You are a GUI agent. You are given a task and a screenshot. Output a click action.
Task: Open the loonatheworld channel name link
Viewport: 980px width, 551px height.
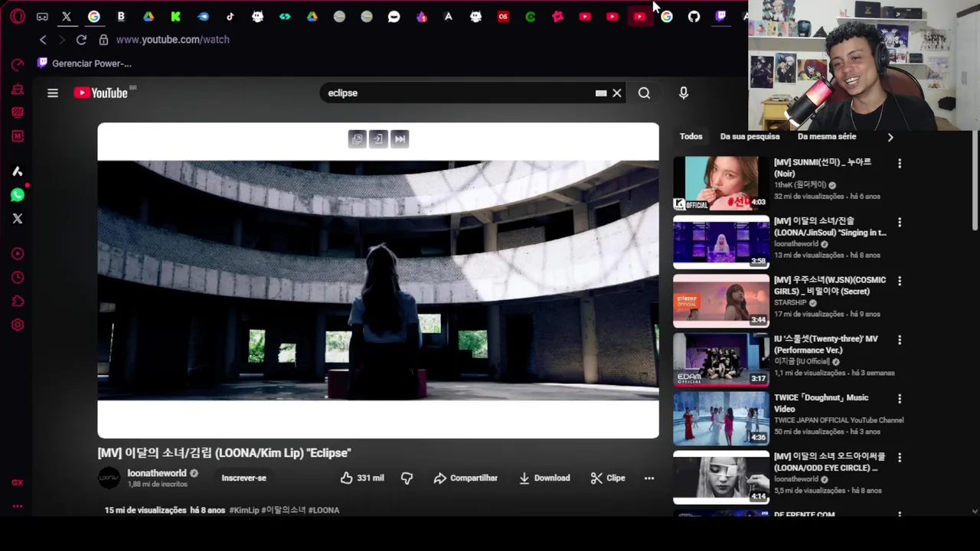[157, 474]
